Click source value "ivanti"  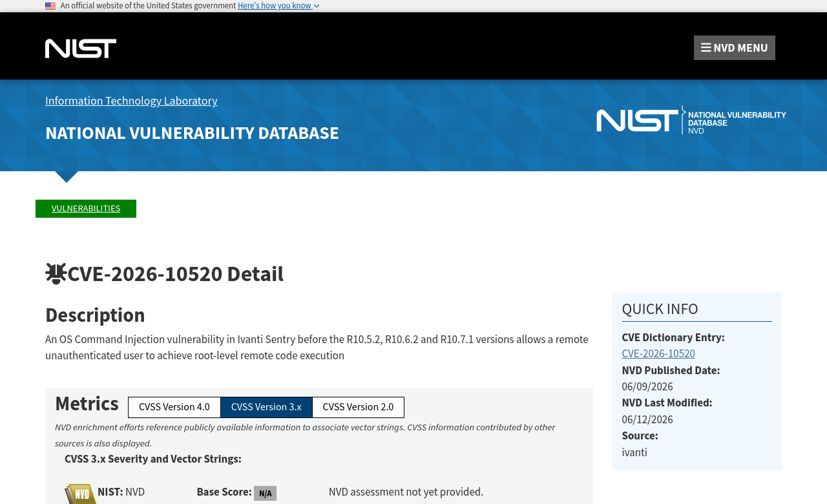coord(634,453)
